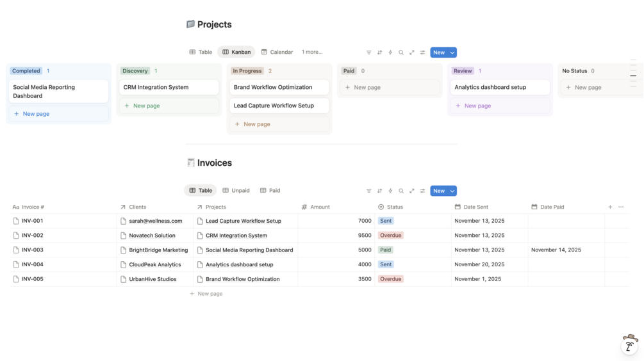Click New page under the Discovery column
Viewport: 644px width, 361px height.
coord(146,106)
